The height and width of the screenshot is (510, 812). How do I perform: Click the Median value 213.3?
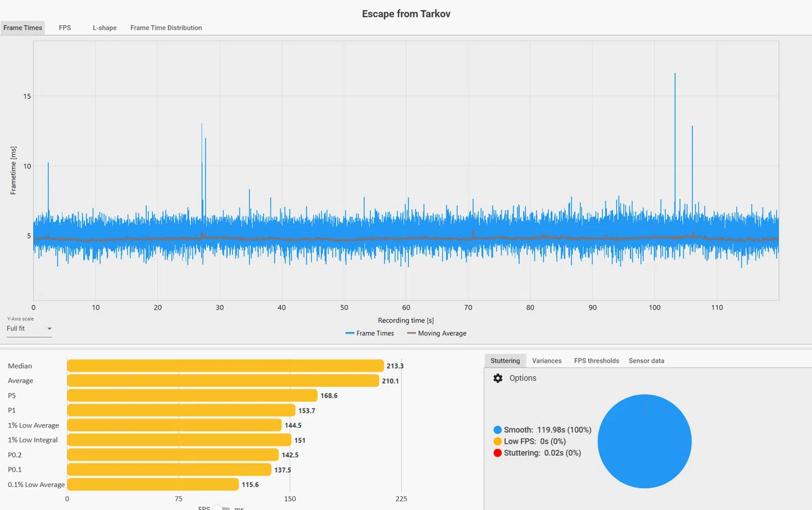[x=395, y=366]
